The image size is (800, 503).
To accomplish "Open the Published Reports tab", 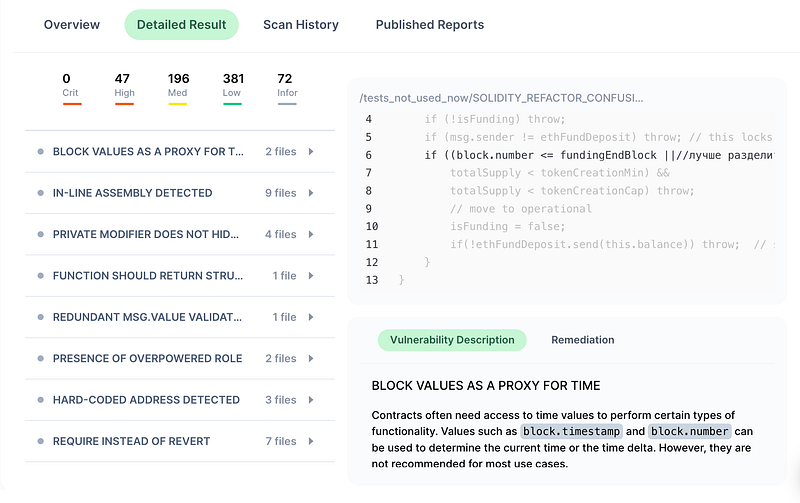I will [x=429, y=25].
